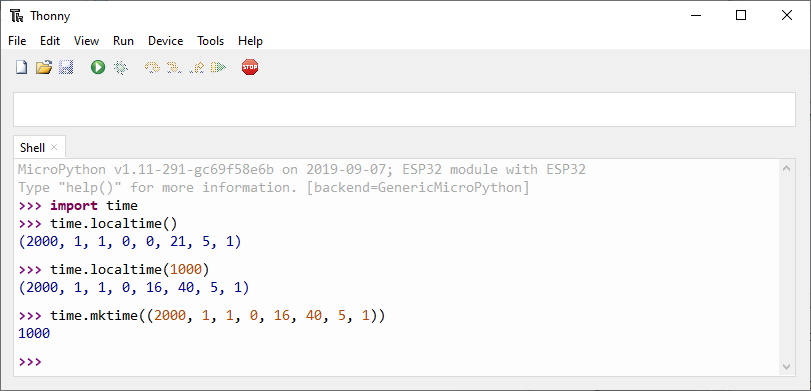Viewport: 811px width, 391px height.
Task: Open the Help menu
Action: click(x=250, y=41)
